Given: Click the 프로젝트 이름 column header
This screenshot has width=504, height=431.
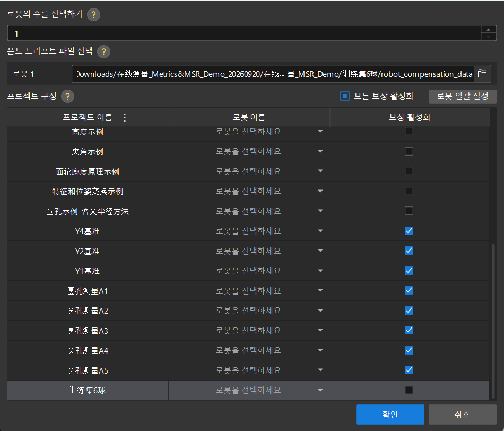Looking at the screenshot, I should tap(88, 117).
